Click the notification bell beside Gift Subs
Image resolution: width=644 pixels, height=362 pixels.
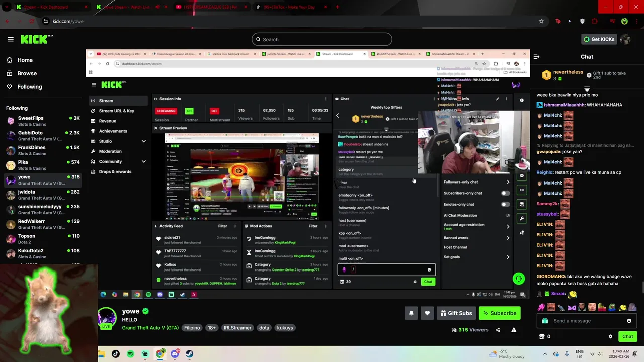point(411,313)
